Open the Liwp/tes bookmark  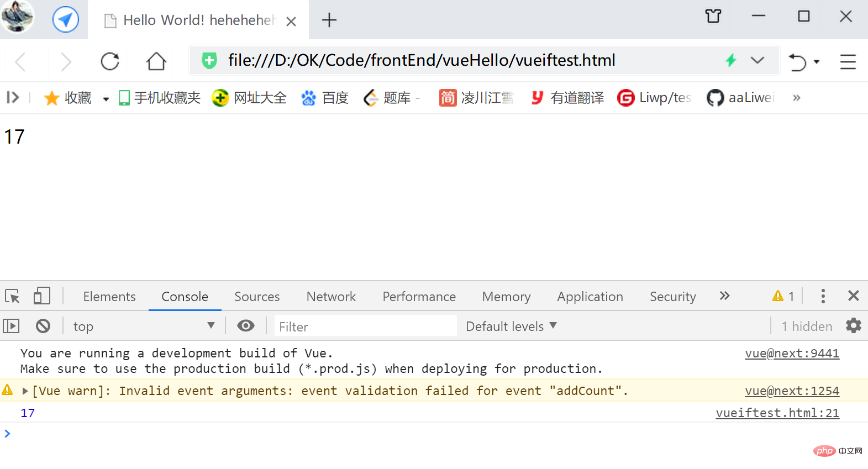[655, 98]
